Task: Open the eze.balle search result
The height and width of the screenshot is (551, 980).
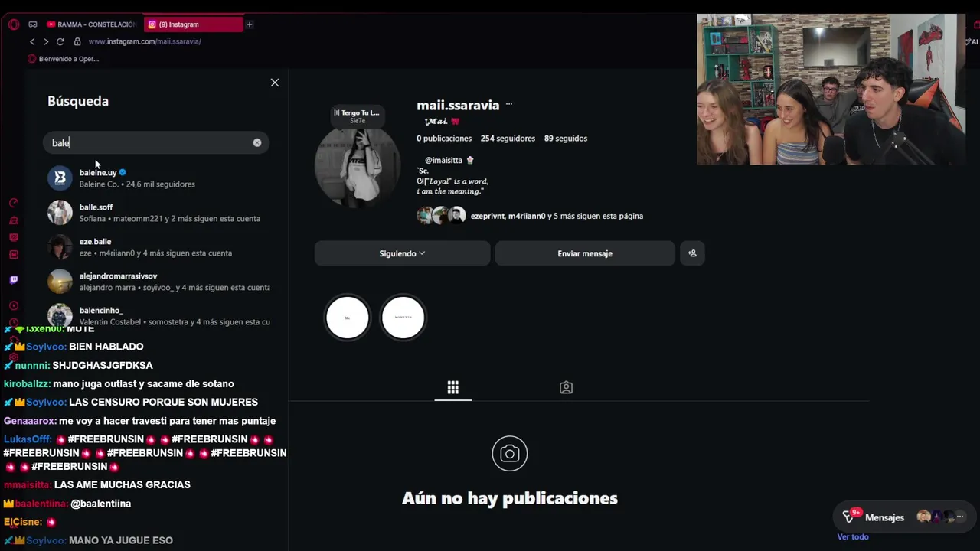Action: pyautogui.click(x=157, y=247)
